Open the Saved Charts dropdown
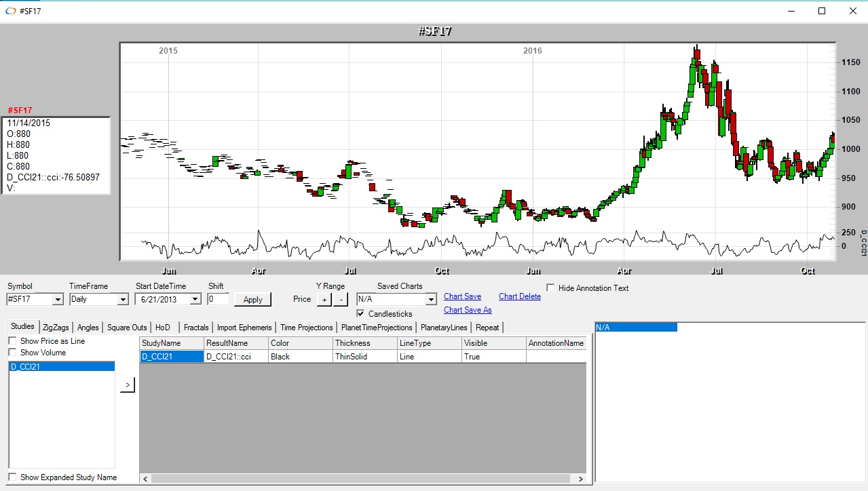This screenshot has height=491, width=868. click(x=430, y=299)
